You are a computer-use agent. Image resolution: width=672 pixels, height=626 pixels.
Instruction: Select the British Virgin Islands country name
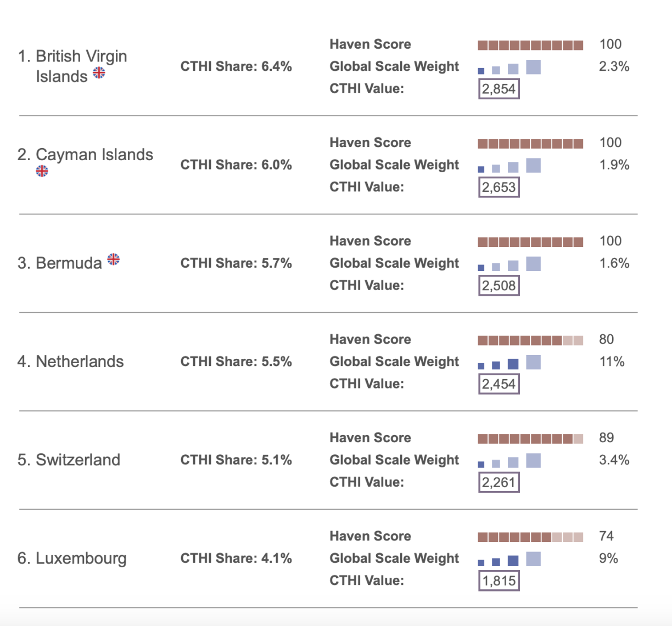pyautogui.click(x=72, y=66)
